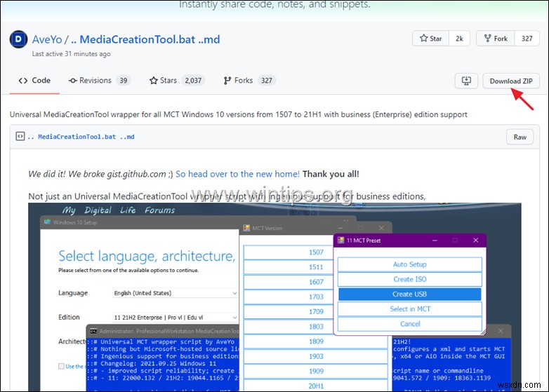
Task: Follow 'So head over to the new home!' link
Action: (237, 174)
